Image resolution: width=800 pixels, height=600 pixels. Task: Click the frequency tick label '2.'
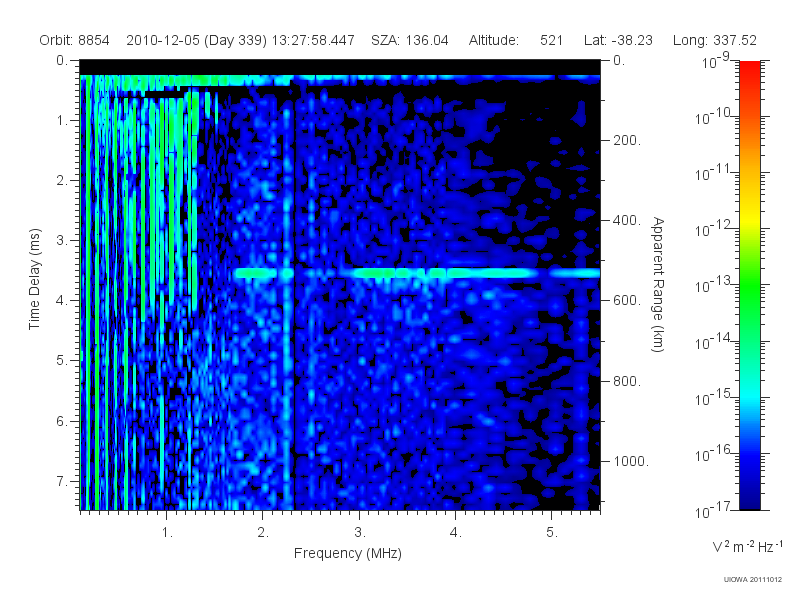pos(263,533)
